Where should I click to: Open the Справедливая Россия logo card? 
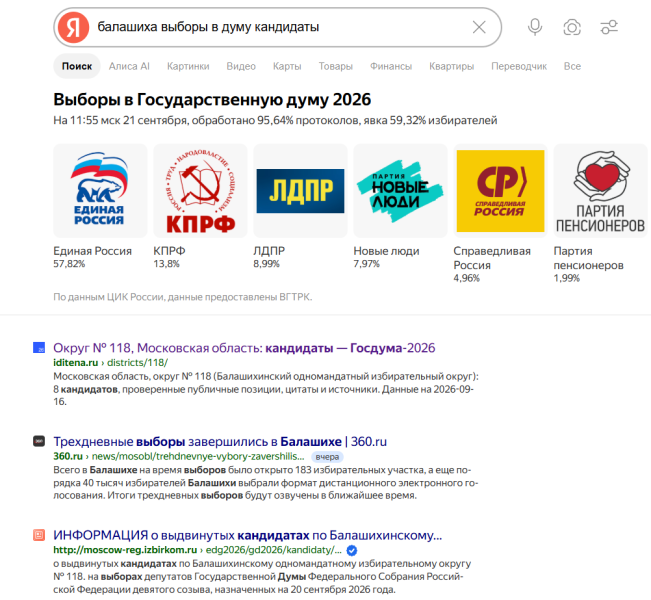(500, 191)
